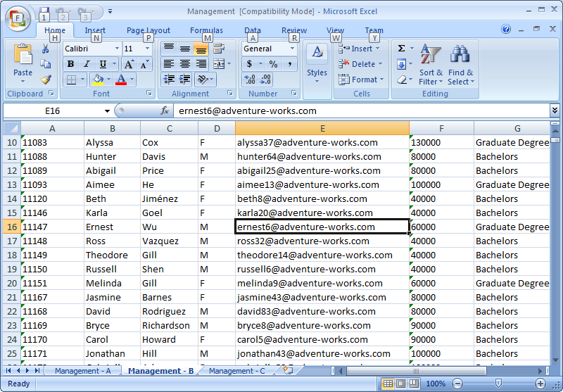
Task: Expand the font size dropdown
Action: point(147,49)
